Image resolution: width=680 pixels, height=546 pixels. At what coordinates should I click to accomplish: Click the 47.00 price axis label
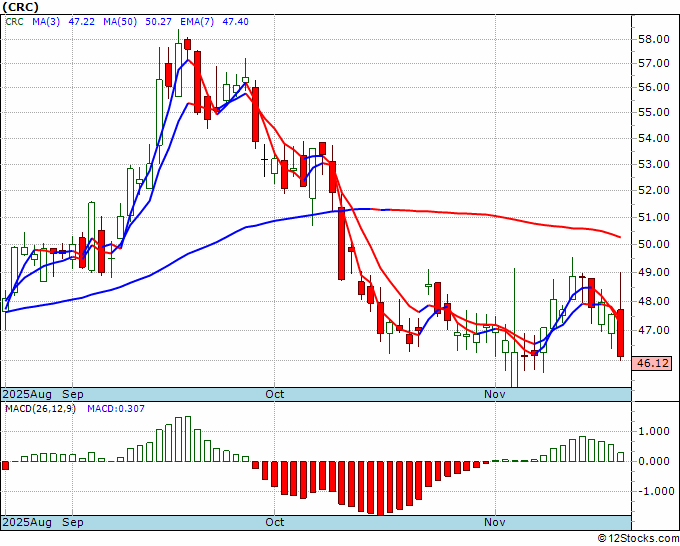[x=654, y=330]
